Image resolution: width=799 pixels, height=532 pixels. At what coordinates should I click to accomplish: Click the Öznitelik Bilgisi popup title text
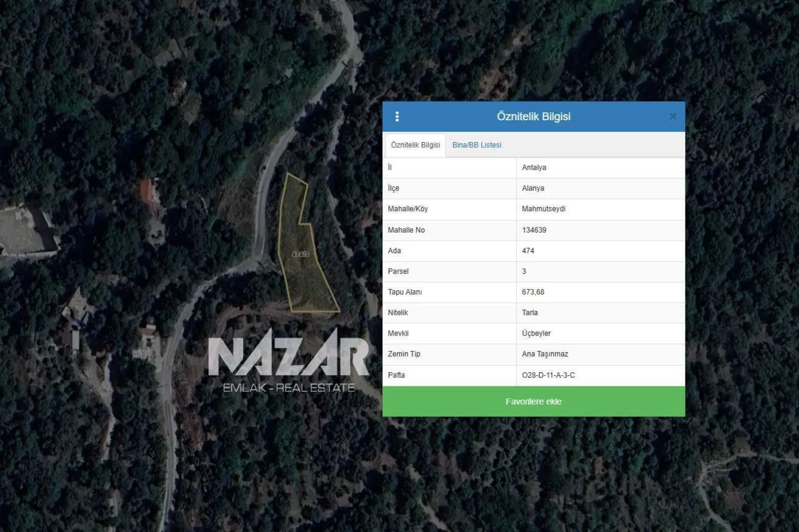[x=533, y=117]
